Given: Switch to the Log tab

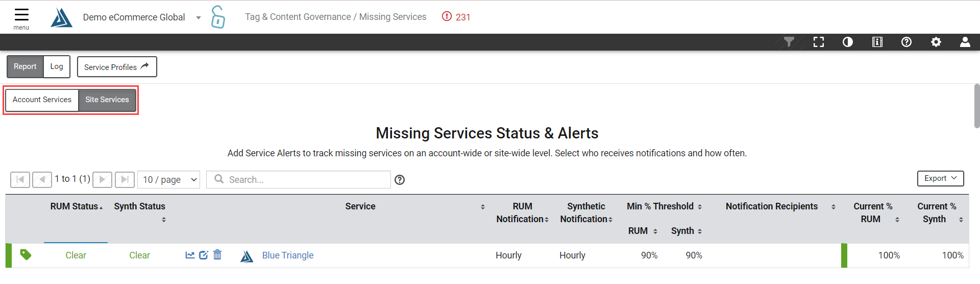Looking at the screenshot, I should coord(57,66).
